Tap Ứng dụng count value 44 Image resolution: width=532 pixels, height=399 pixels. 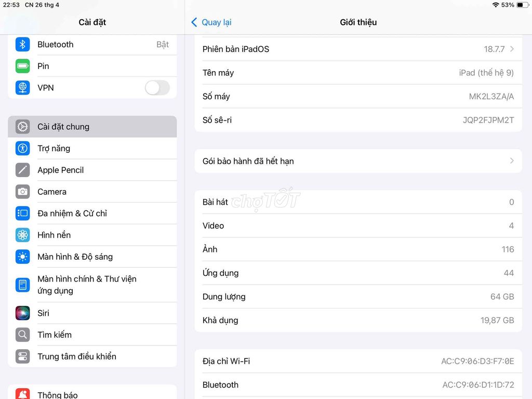click(x=509, y=273)
